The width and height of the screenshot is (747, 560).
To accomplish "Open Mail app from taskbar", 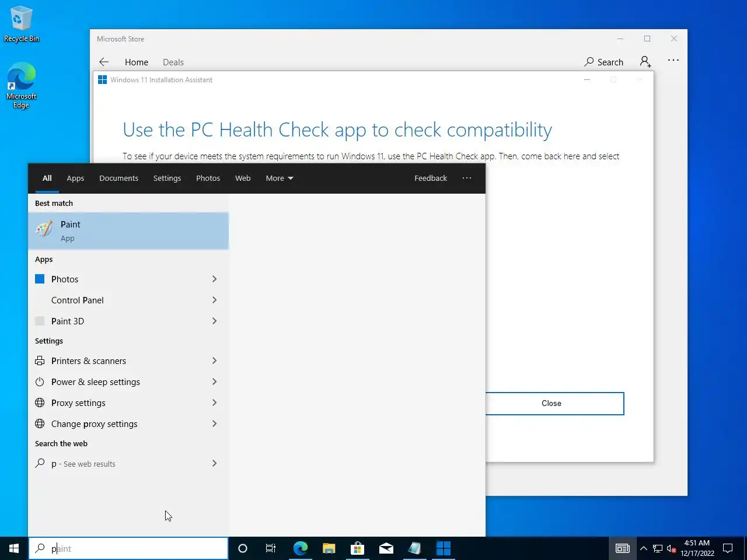I will coord(386,548).
